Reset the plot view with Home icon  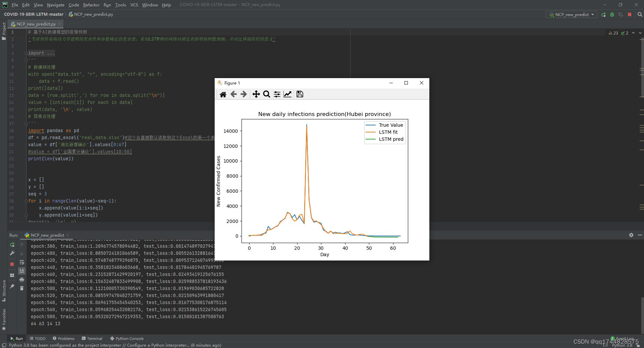pos(223,94)
